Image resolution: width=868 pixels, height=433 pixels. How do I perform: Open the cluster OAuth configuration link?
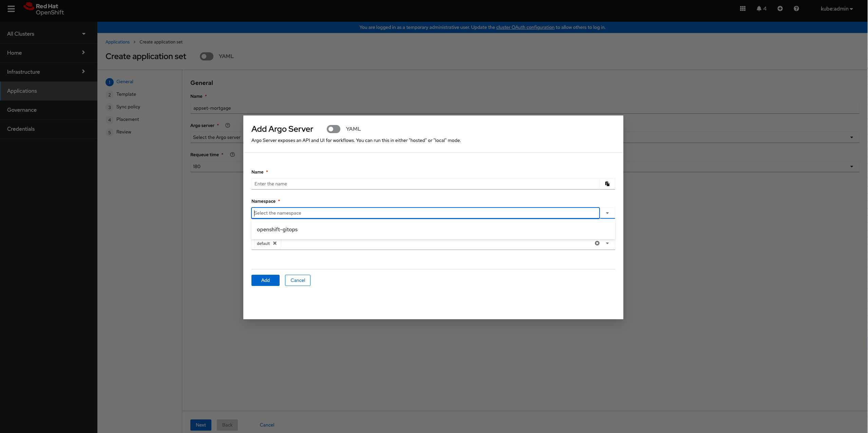tap(525, 27)
